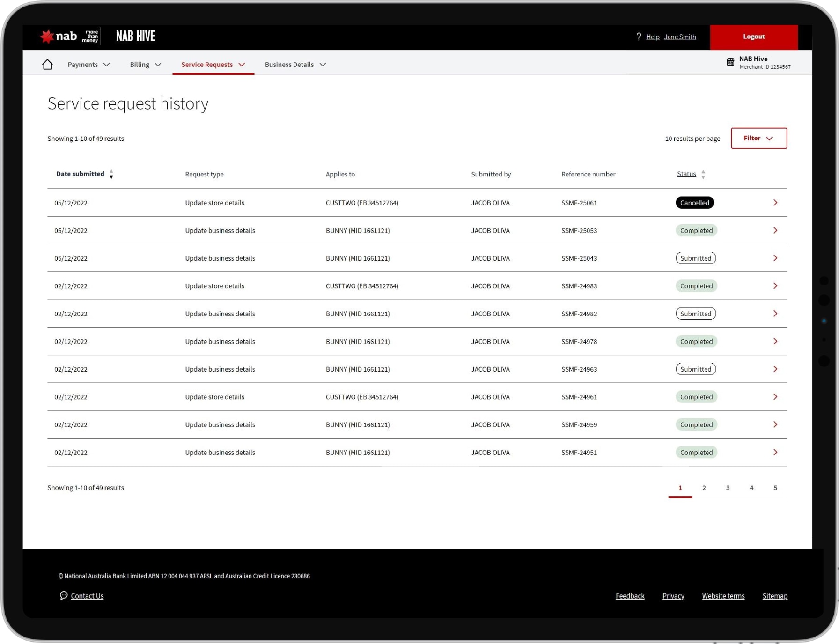This screenshot has width=839, height=644.
Task: Open details arrow for request SSMF-25061
Action: pyautogui.click(x=775, y=203)
